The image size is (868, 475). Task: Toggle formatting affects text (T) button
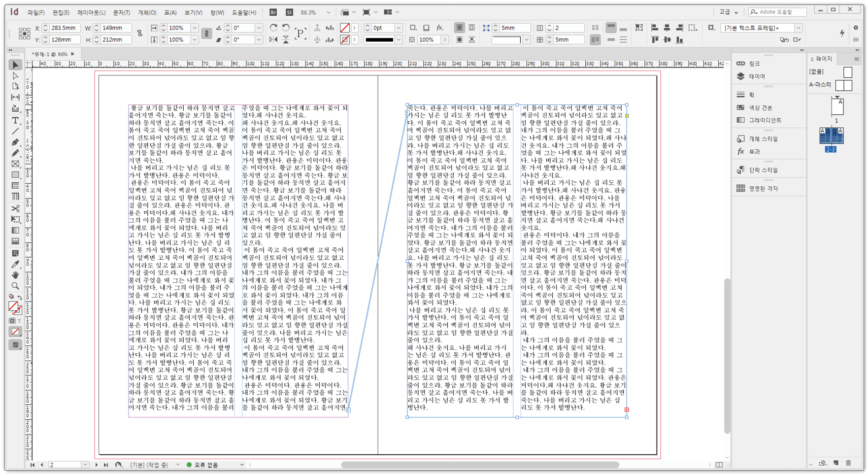pyautogui.click(x=19, y=321)
